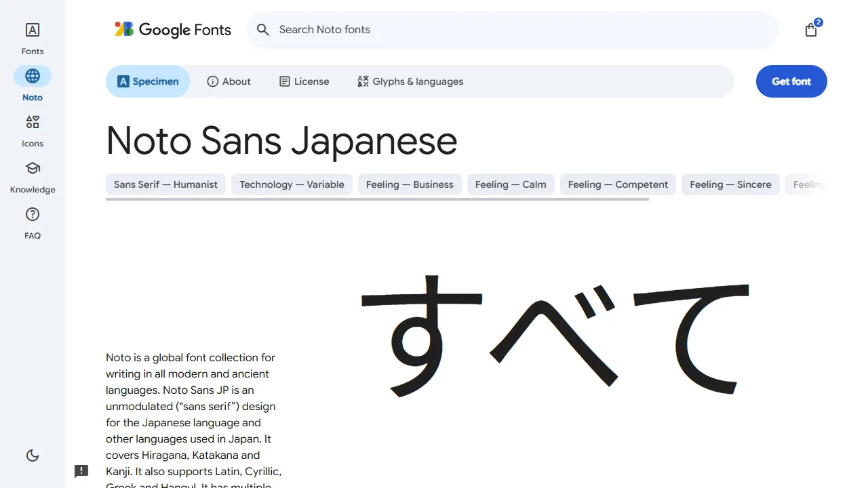Select the Feeling — Calm tag
Viewport: 868px width, 488px height.
511,184
